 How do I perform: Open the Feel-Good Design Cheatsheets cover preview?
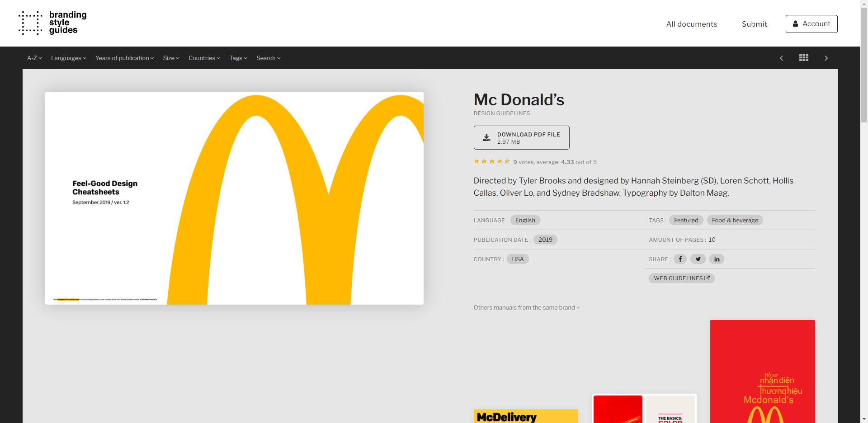[x=234, y=198]
